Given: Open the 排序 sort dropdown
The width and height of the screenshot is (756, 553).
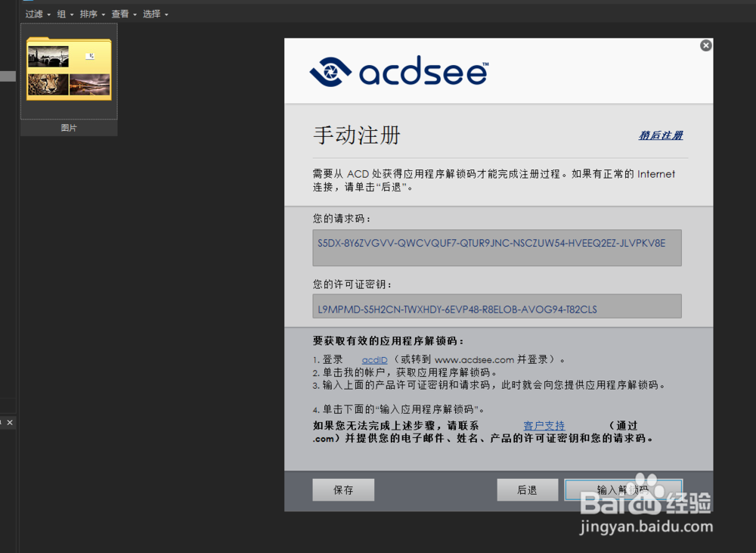Looking at the screenshot, I should (x=92, y=14).
